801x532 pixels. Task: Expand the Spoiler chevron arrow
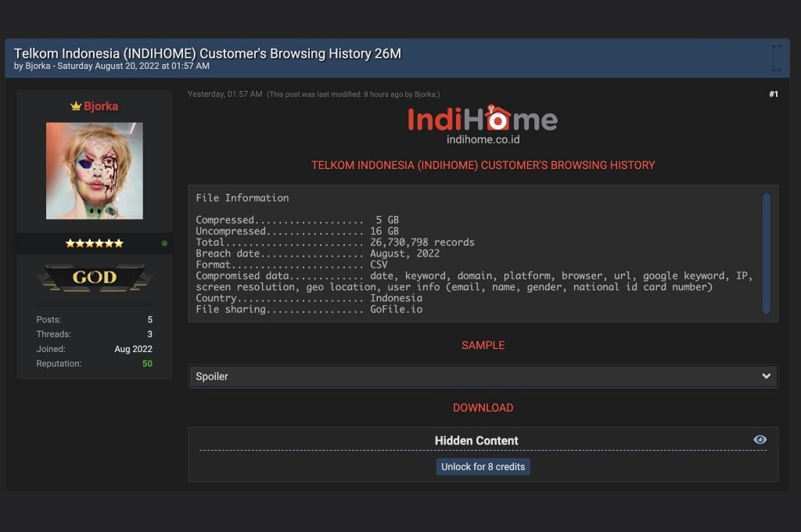click(766, 376)
